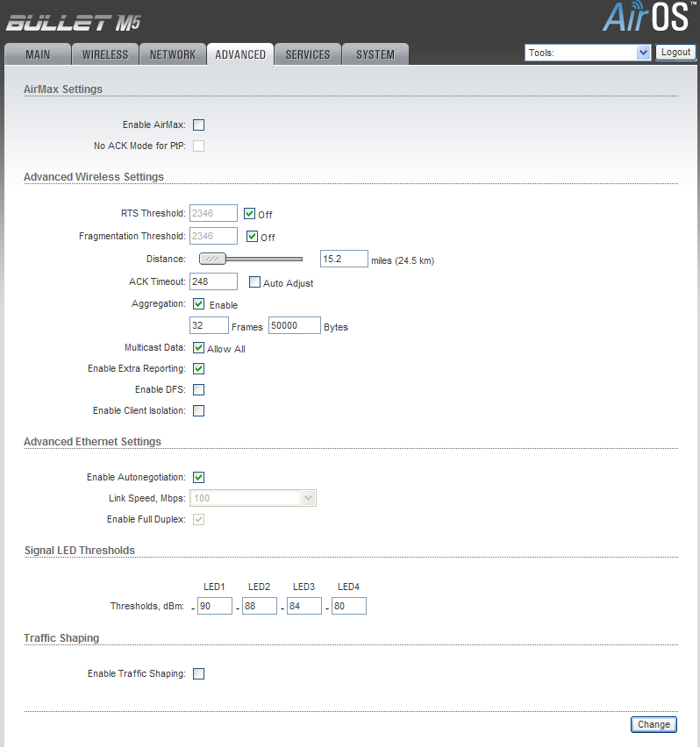Expand the Tools dropdown
This screenshot has width=700, height=747.
tap(588, 53)
